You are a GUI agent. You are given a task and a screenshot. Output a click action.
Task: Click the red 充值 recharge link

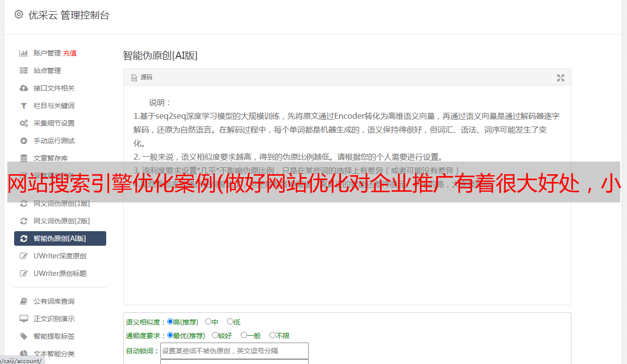click(70, 53)
